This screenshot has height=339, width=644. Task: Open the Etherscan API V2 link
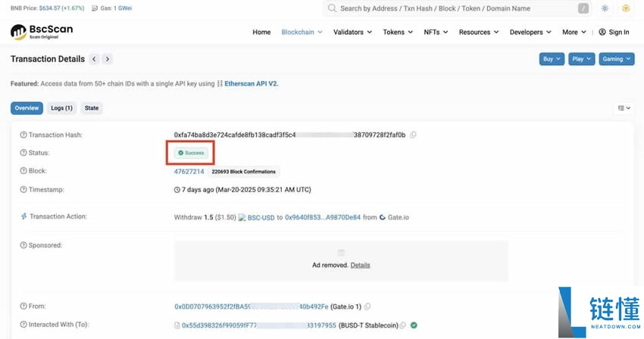coord(252,84)
